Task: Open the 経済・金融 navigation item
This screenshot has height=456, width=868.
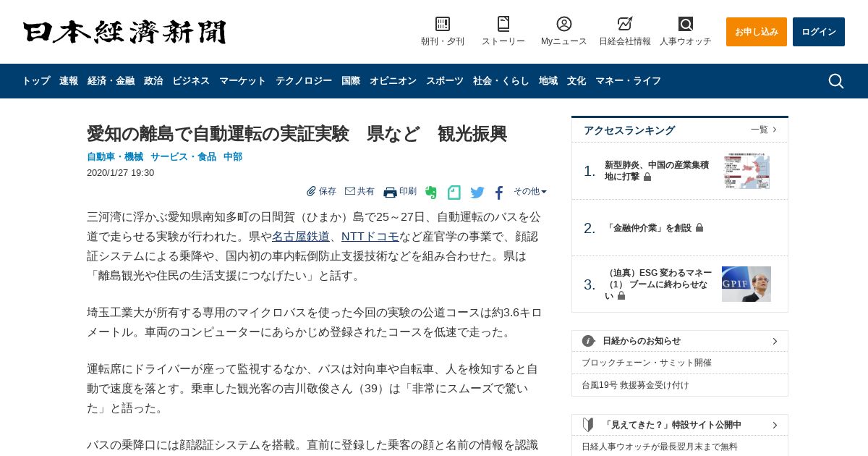Action: coord(111,81)
